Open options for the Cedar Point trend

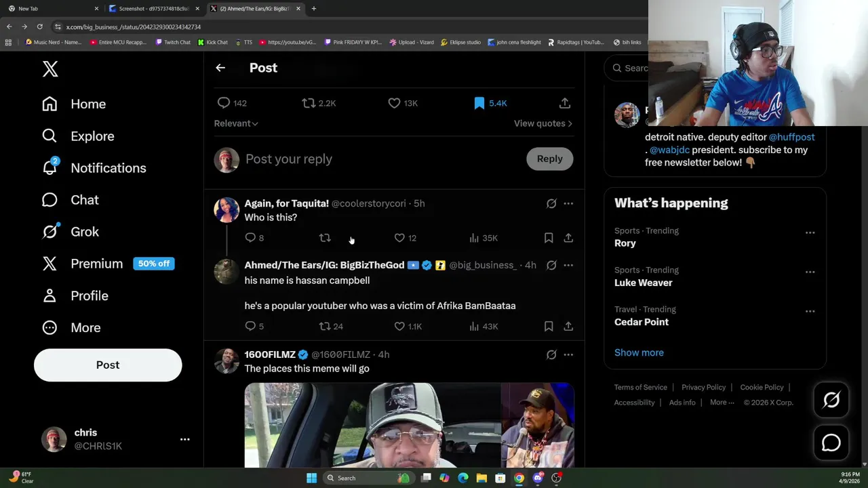point(810,311)
